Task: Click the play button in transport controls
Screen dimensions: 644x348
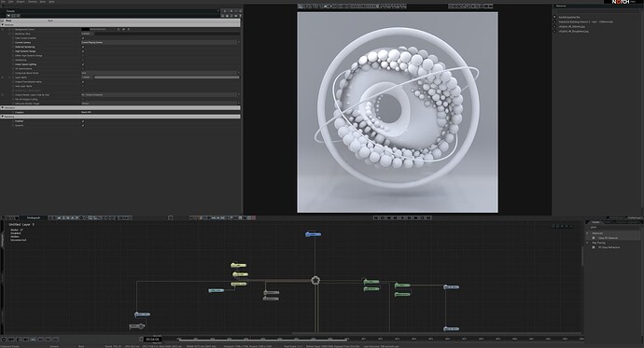Action: (402, 218)
